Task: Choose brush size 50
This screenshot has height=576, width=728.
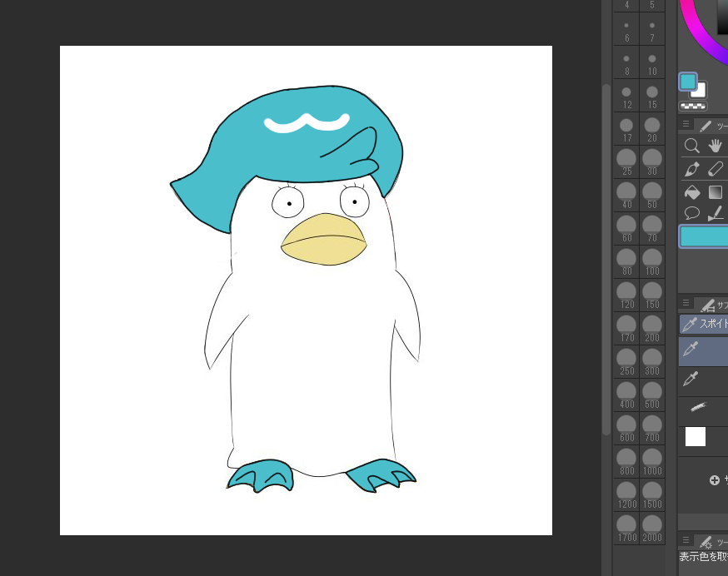Action: [652, 196]
